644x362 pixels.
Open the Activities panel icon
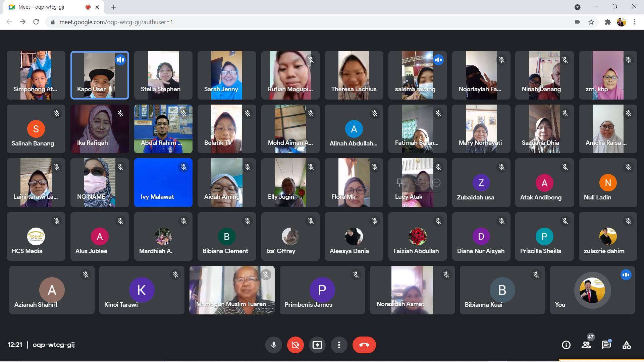(626, 345)
